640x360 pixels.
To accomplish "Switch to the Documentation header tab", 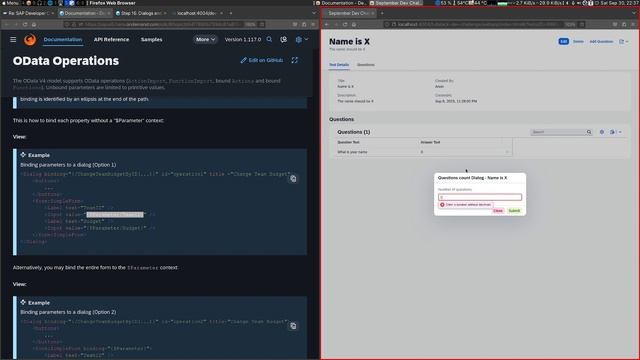I will pos(63,40).
